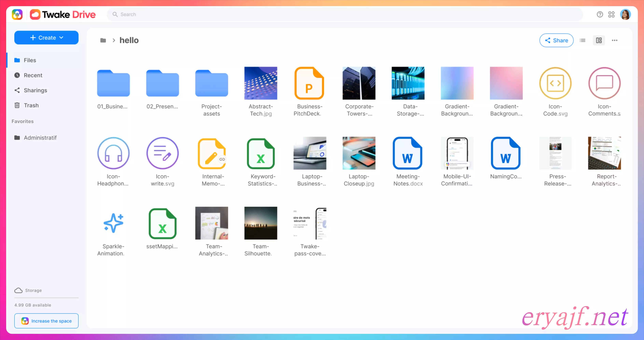
Task: Expand the Create dropdown button
Action: click(46, 38)
